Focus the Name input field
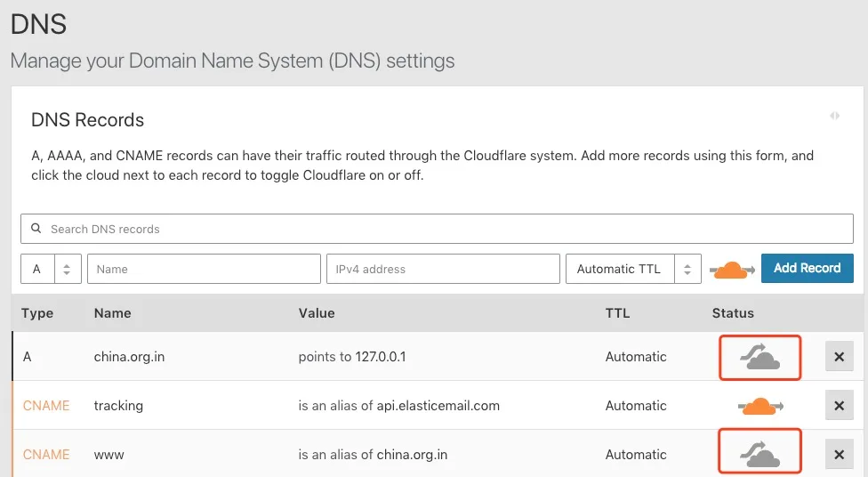 point(204,269)
